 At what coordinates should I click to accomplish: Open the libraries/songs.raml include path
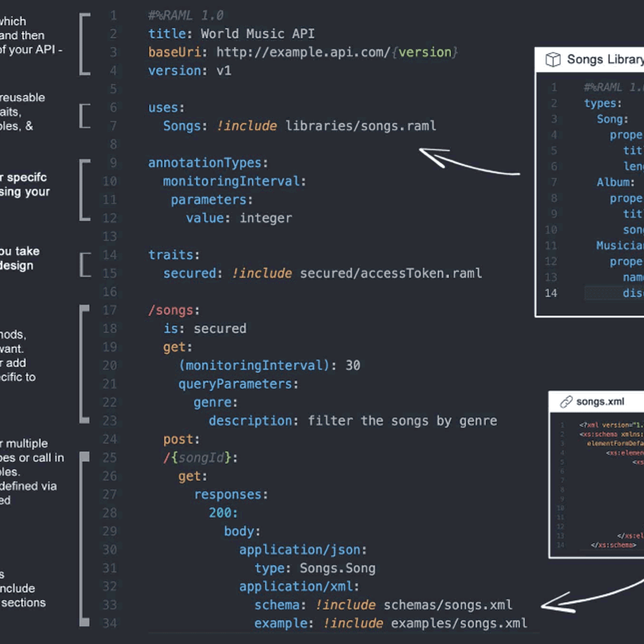click(x=361, y=126)
